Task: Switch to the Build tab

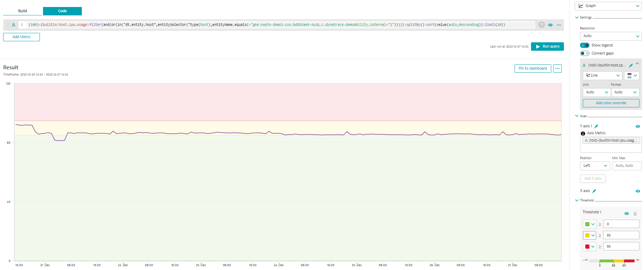Action: click(x=23, y=11)
